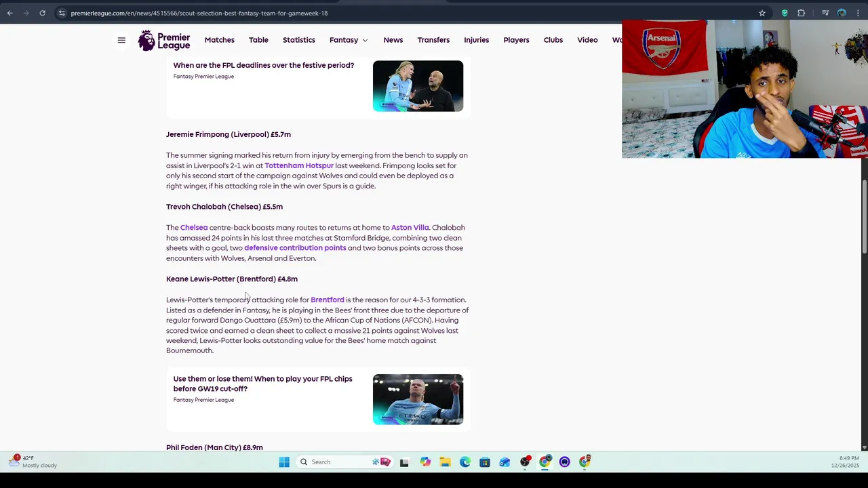Open the News nav item
This screenshot has height=488, width=868.
[x=393, y=40]
